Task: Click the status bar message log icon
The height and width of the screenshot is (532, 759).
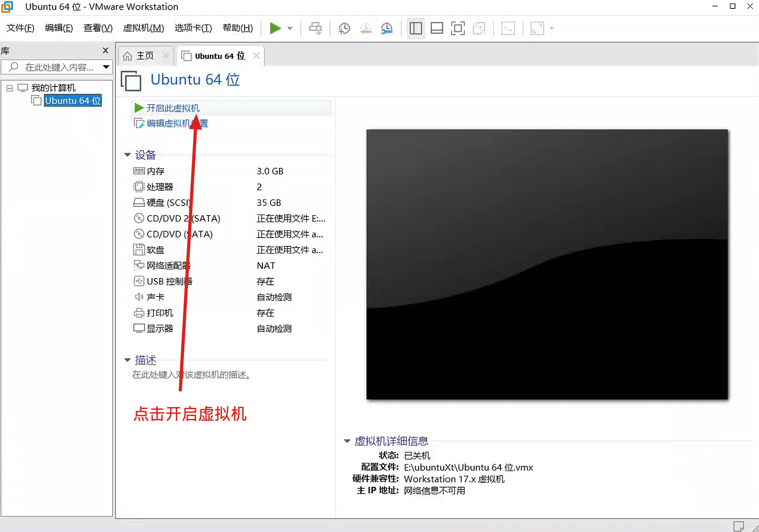Action: click(739, 526)
